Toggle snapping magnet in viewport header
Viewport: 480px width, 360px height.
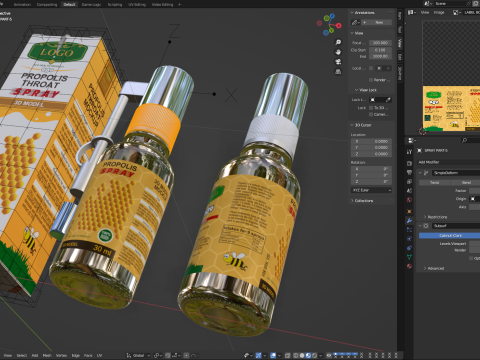168,355
